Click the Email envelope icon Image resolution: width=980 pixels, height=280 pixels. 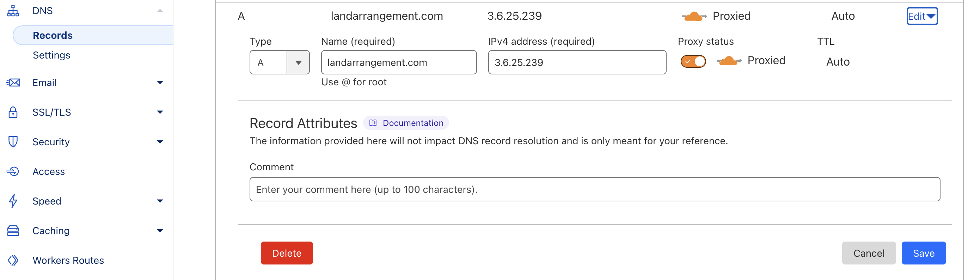[13, 83]
